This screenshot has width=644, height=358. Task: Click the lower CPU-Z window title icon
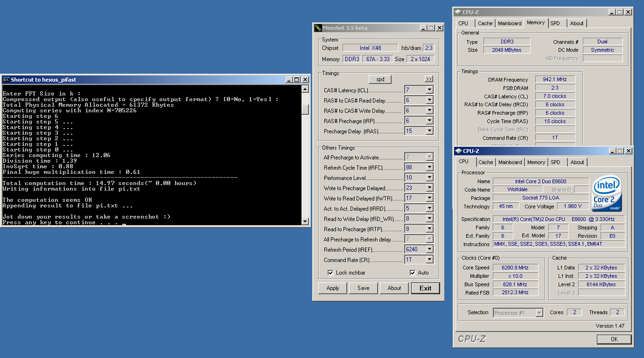[x=458, y=151]
